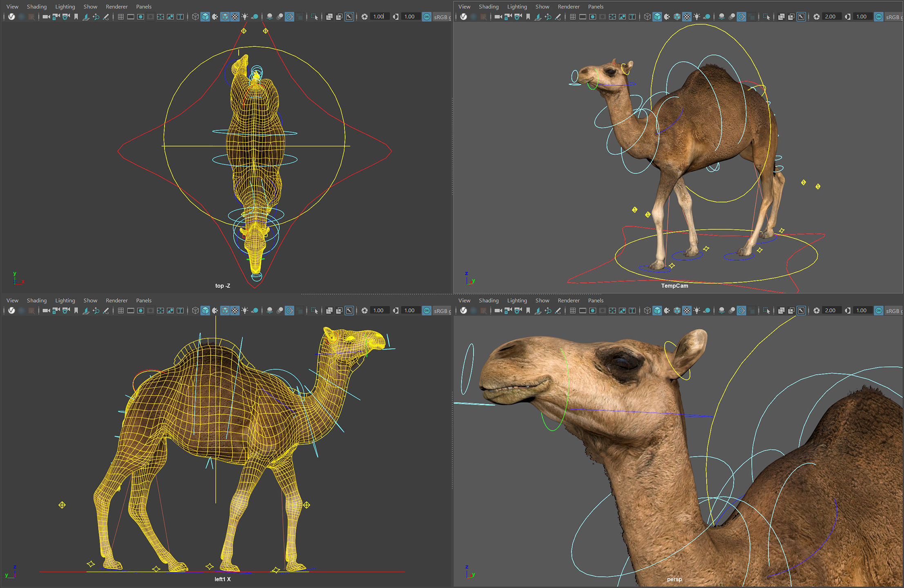Click Camera Attributes icon in TempCam panel
The width and height of the screenshot is (904, 588).
coord(518,17)
